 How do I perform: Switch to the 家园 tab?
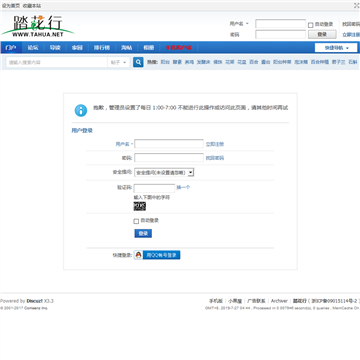pyautogui.click(x=77, y=48)
